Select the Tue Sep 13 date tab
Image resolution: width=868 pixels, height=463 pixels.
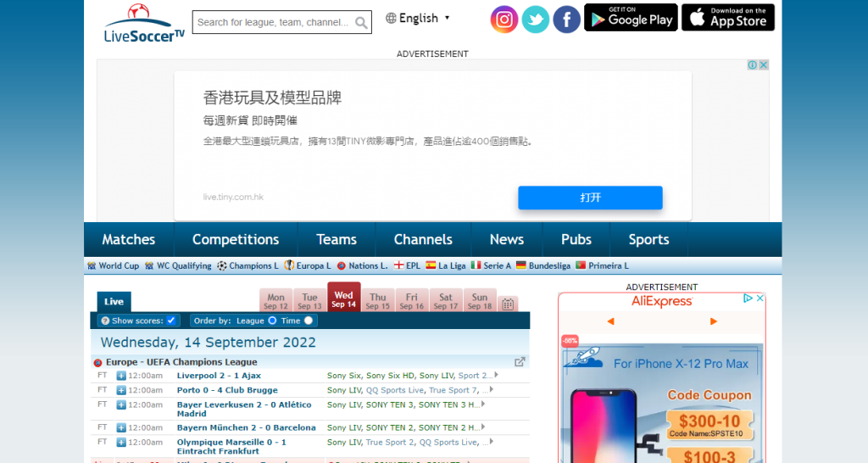click(x=309, y=301)
